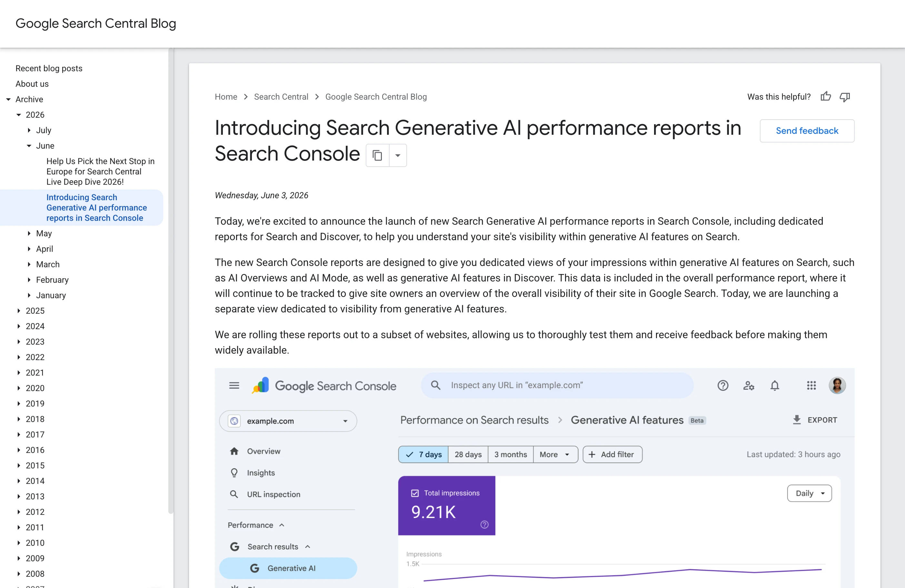Expand the 2025 archive year
905x588 pixels.
[x=19, y=310]
